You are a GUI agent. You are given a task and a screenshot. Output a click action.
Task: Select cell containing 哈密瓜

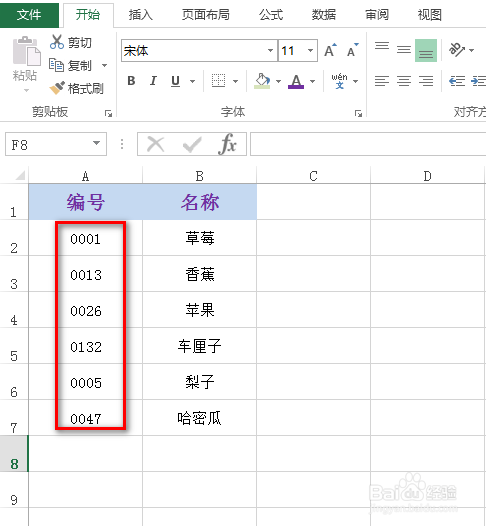point(200,418)
